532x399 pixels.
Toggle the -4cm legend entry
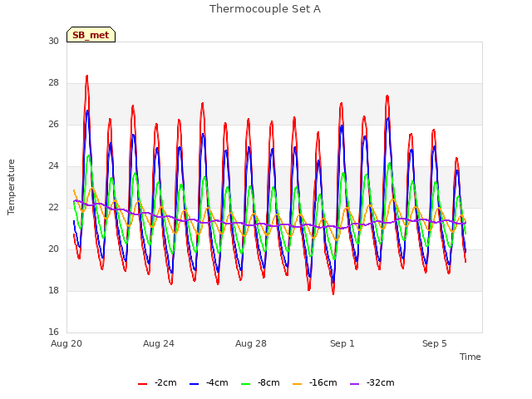pyautogui.click(x=209, y=383)
